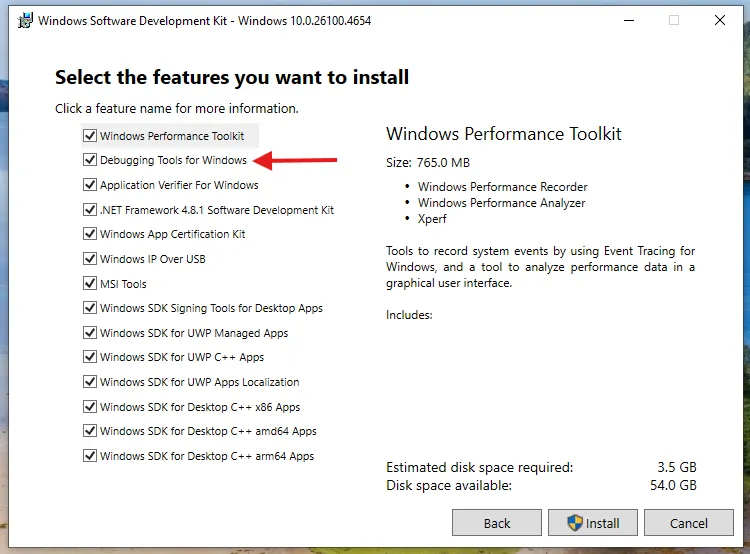The width and height of the screenshot is (750, 554).
Task: Select Windows SDK Signing Tools for Desktop Apps label
Action: click(x=211, y=309)
